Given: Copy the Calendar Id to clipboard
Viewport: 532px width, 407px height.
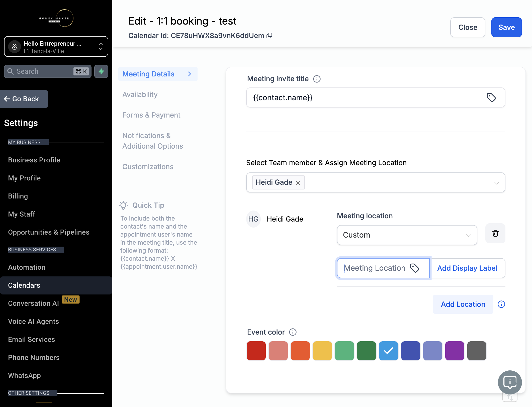Looking at the screenshot, I should pos(269,36).
